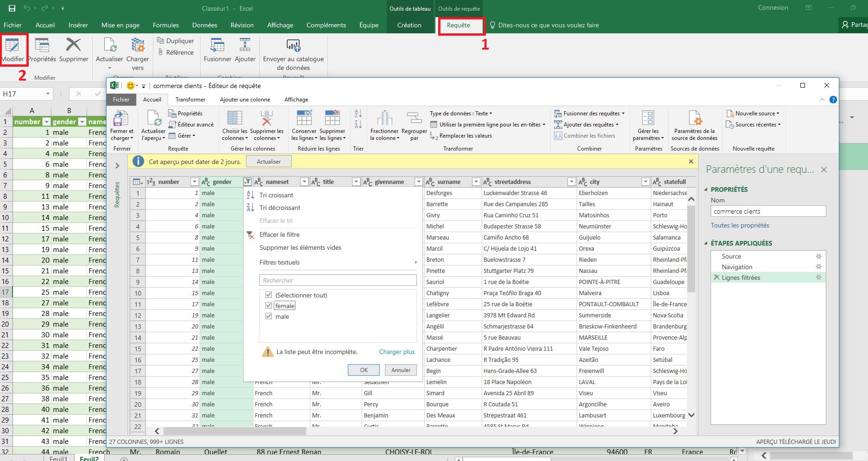Open the nameset column filter dropdown
This screenshot has height=461, width=868.
point(304,182)
